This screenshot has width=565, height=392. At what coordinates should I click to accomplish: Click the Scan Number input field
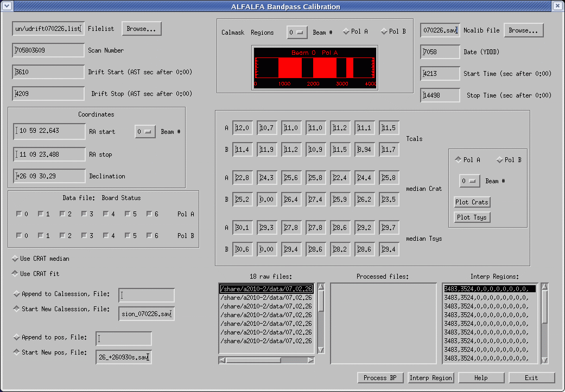tap(48, 50)
